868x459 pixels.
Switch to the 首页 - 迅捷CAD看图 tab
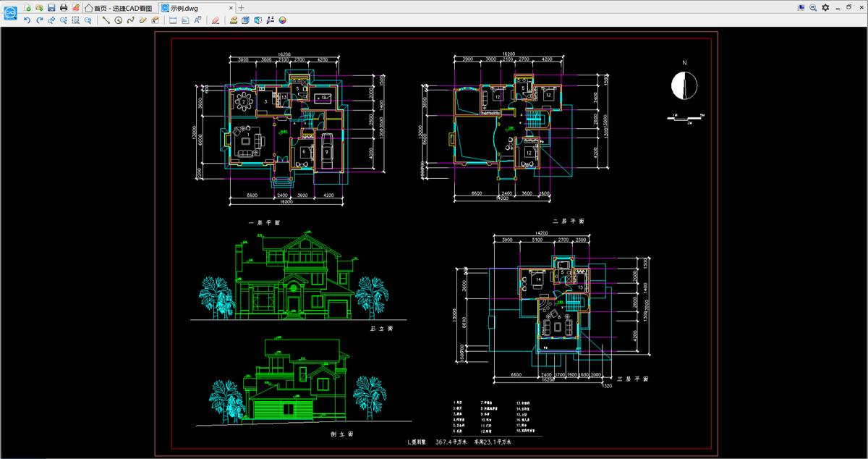118,7
